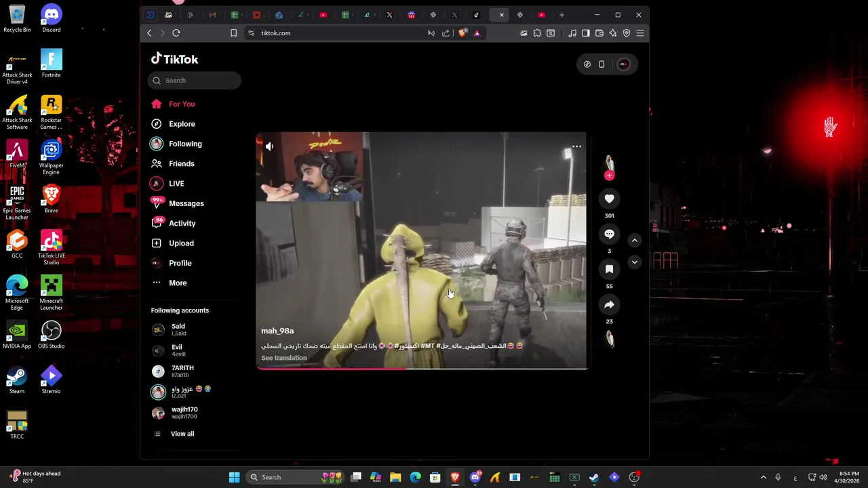The width and height of the screenshot is (868, 488).
Task: Click the TikTok logo
Action: coord(174,59)
